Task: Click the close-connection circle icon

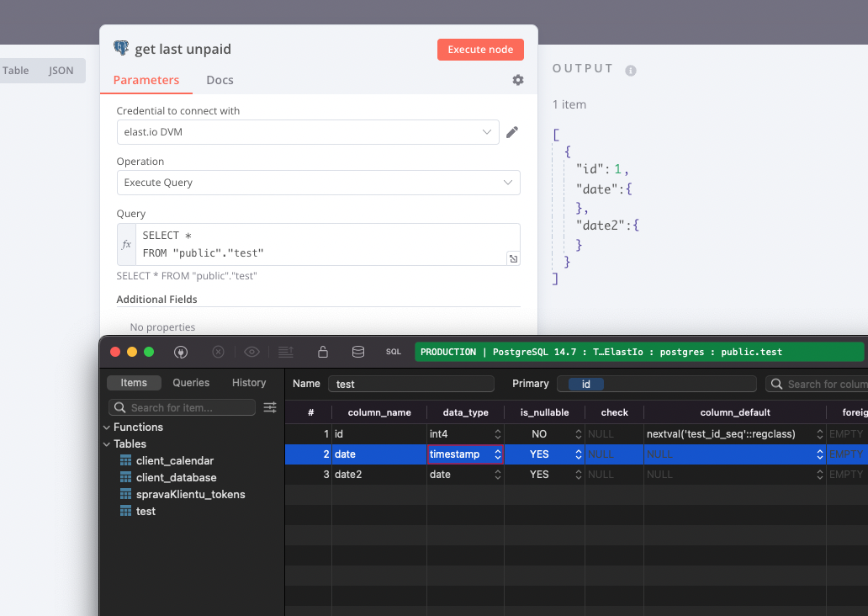Action: point(219,352)
